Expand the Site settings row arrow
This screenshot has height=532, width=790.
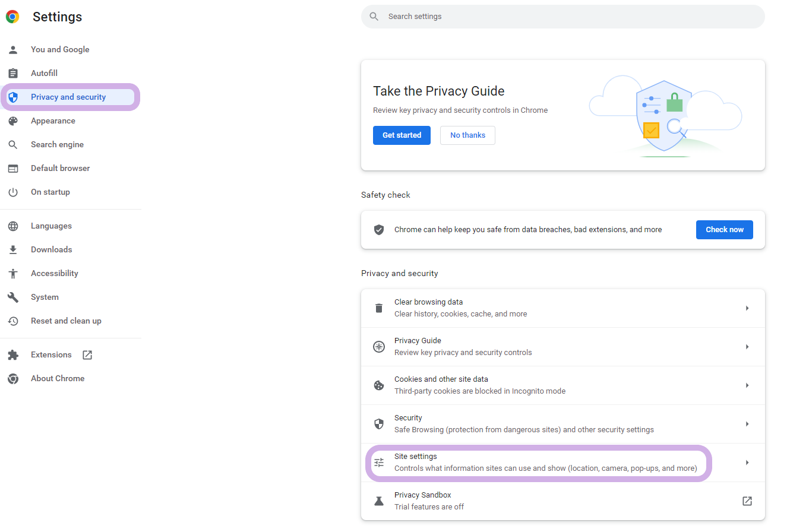pos(747,463)
